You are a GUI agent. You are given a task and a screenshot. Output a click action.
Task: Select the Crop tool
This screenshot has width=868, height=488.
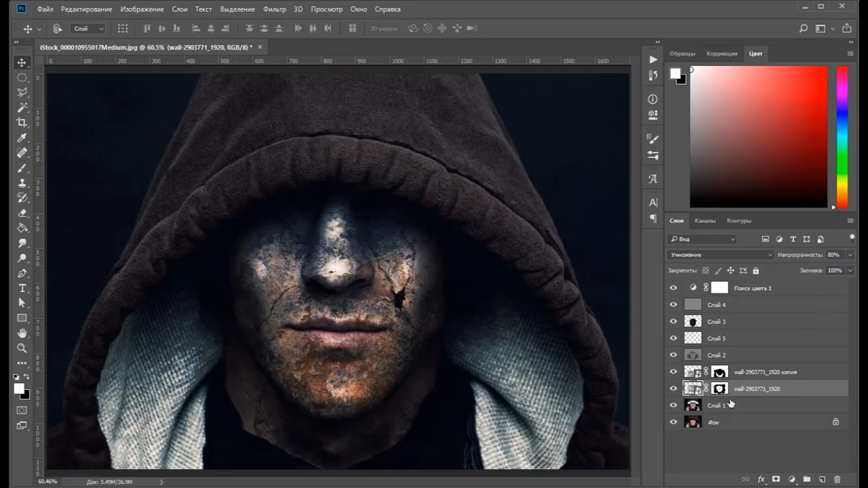point(22,123)
